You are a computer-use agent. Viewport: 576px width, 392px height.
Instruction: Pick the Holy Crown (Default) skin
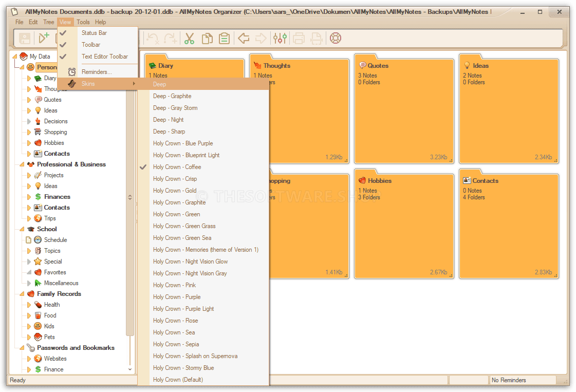click(203, 380)
